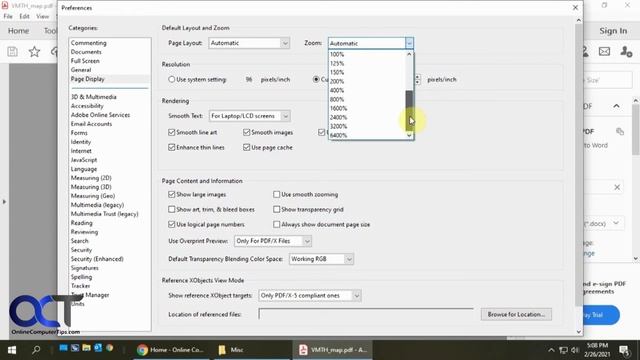Select Custom resolution radio button
This screenshot has height=360, width=640.
pyautogui.click(x=316, y=79)
